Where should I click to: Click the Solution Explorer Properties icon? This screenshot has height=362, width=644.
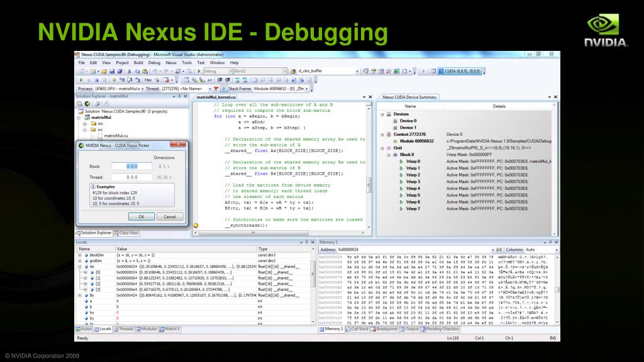[80, 104]
